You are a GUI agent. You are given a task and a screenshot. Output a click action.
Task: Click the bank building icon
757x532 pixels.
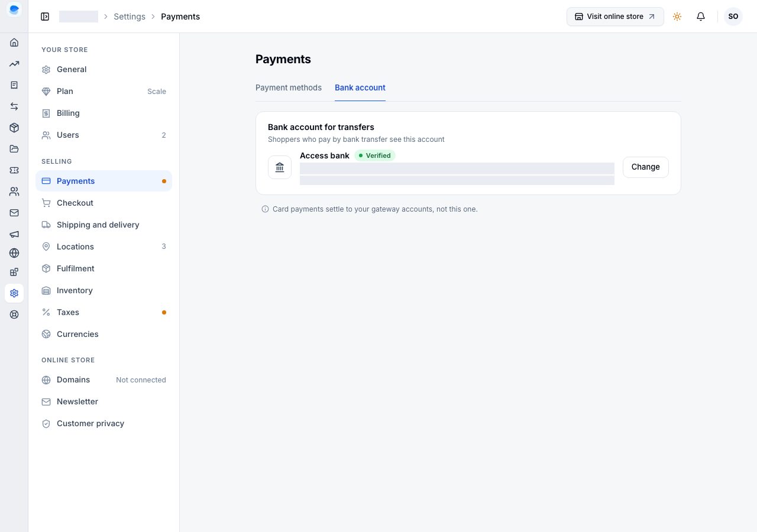point(280,167)
